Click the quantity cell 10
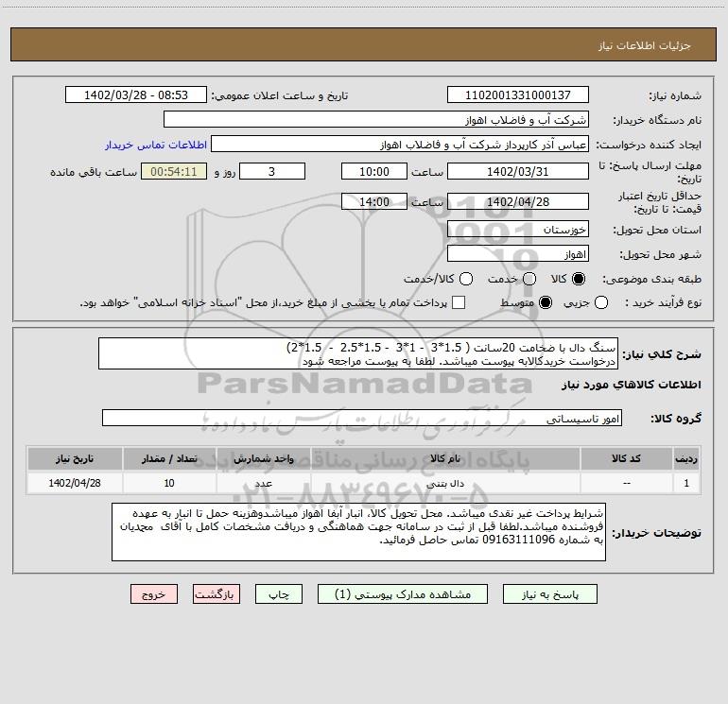728x704 pixels. coord(169,483)
